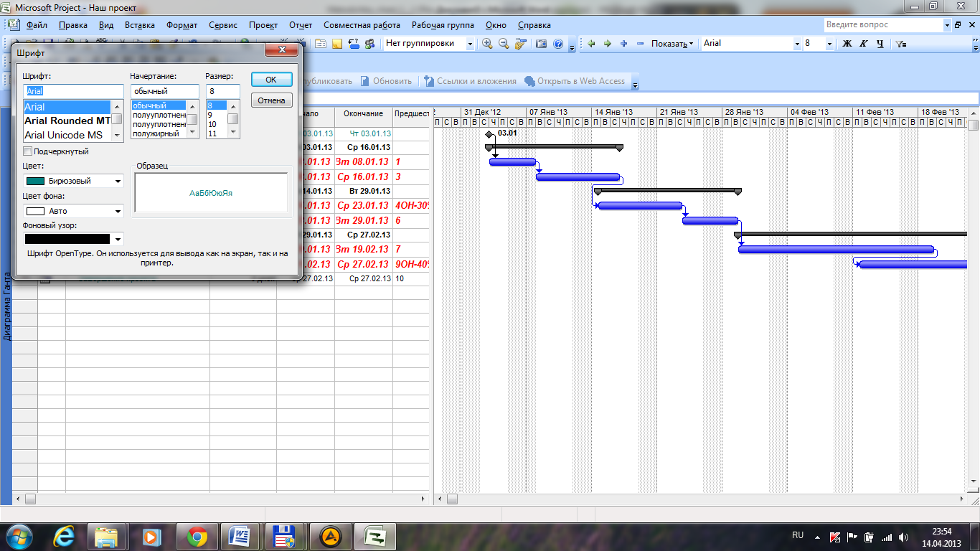Click the Copy Picture camera icon
This screenshot has width=980, height=551.
[542, 44]
